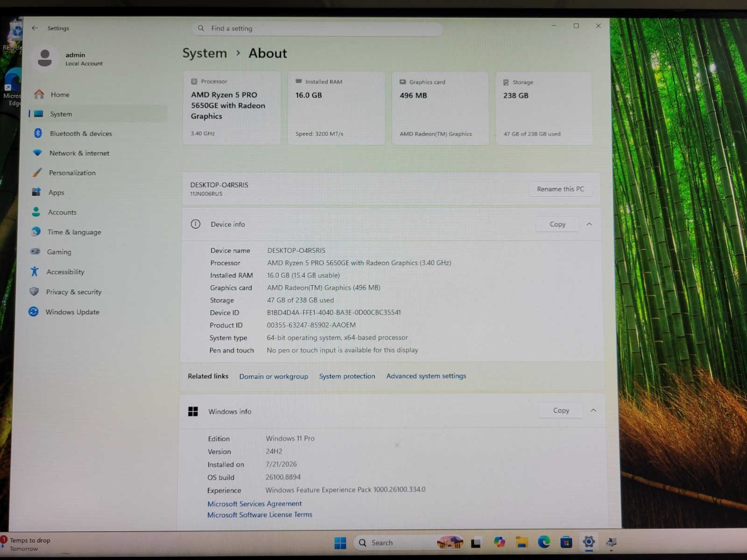
Task: Open File Explorer from the taskbar
Action: [521, 542]
